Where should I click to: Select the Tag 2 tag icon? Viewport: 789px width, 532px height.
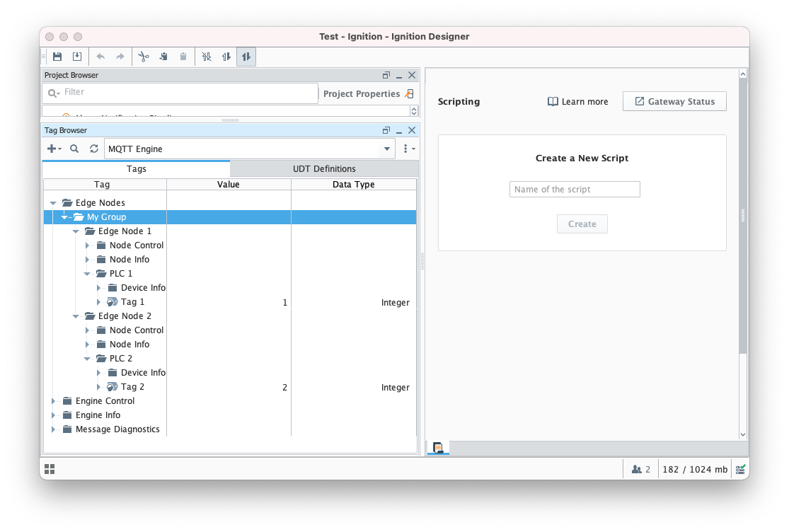pyautogui.click(x=113, y=387)
